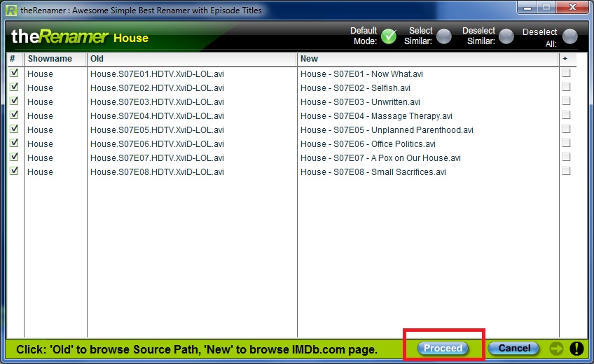
Task: Toggle the Default Mode green check indicator
Action: pos(389,36)
